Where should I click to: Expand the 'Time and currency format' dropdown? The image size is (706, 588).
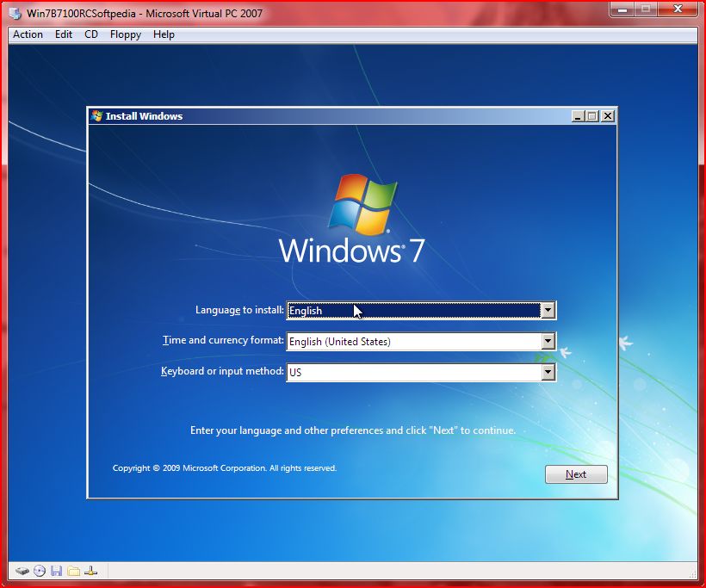pyautogui.click(x=548, y=341)
